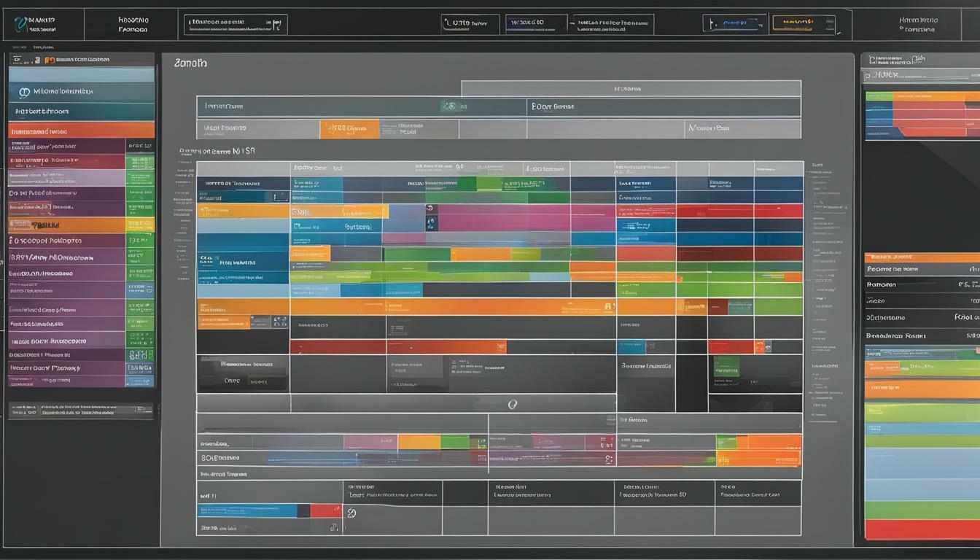Toggle the checkbox at top of right panel
980x560 pixels.
(x=872, y=60)
